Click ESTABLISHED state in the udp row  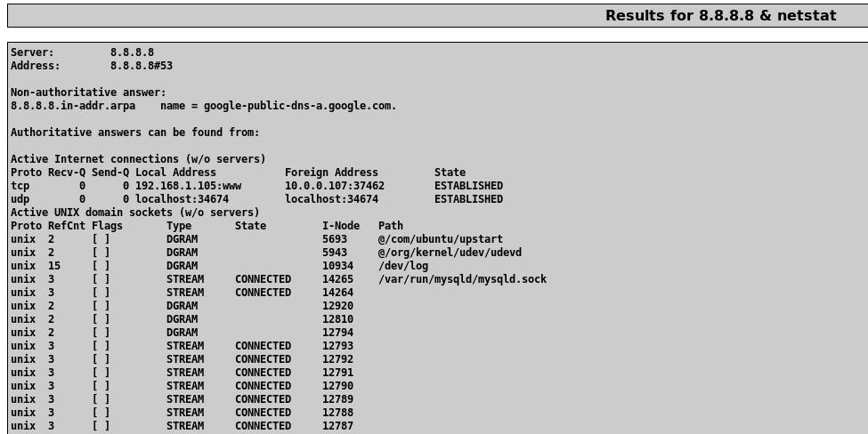(469, 199)
